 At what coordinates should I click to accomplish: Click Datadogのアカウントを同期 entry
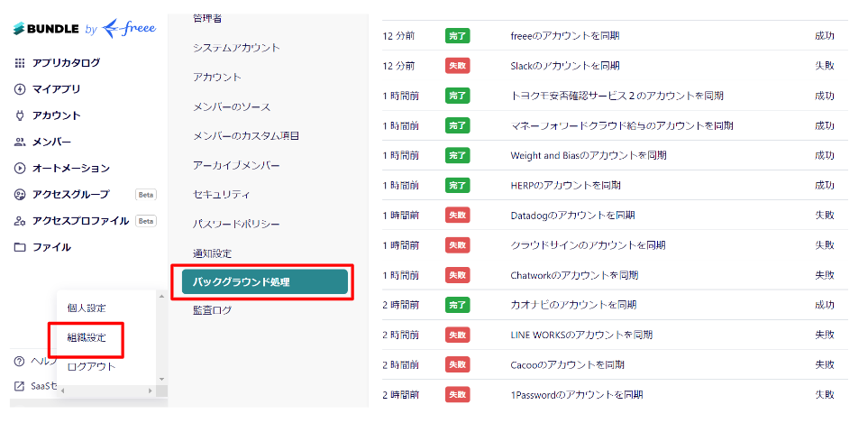point(572,216)
